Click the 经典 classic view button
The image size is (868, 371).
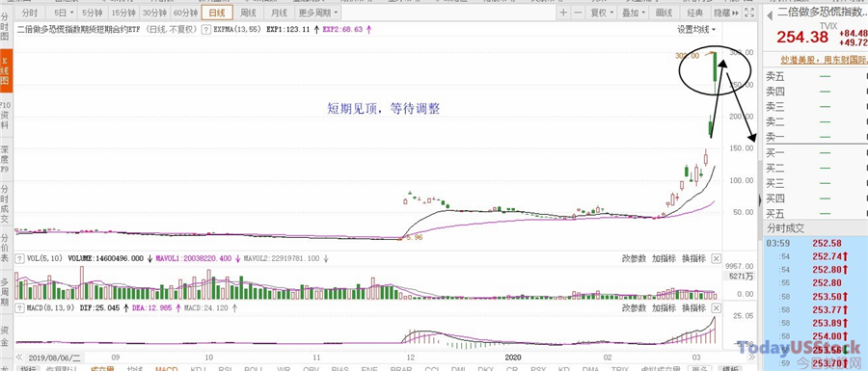[x=694, y=13]
